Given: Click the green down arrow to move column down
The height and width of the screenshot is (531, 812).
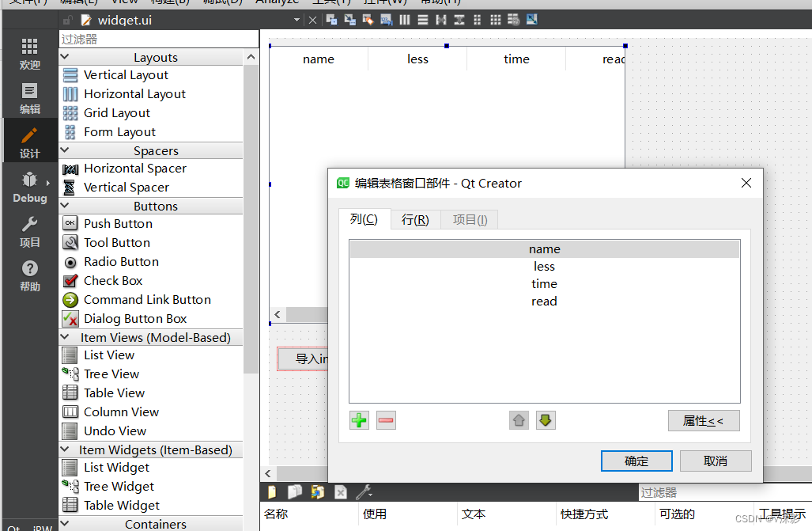Looking at the screenshot, I should tap(545, 420).
